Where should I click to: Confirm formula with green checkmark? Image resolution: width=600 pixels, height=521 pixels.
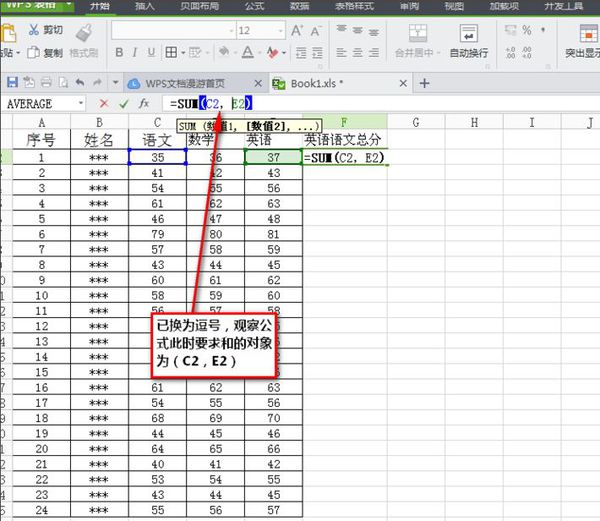tap(124, 104)
